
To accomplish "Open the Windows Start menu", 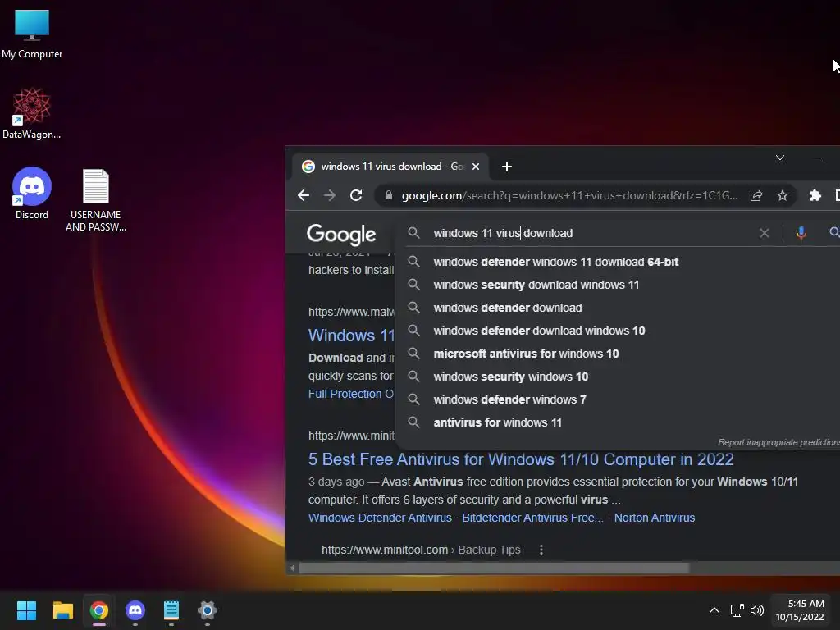I will [26, 610].
